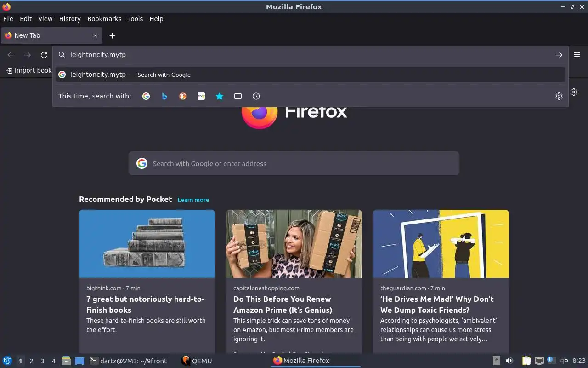Viewport: 588px width, 368px height.
Task: Open 7 great but notoriously hard-to-finish books
Action: pos(145,305)
